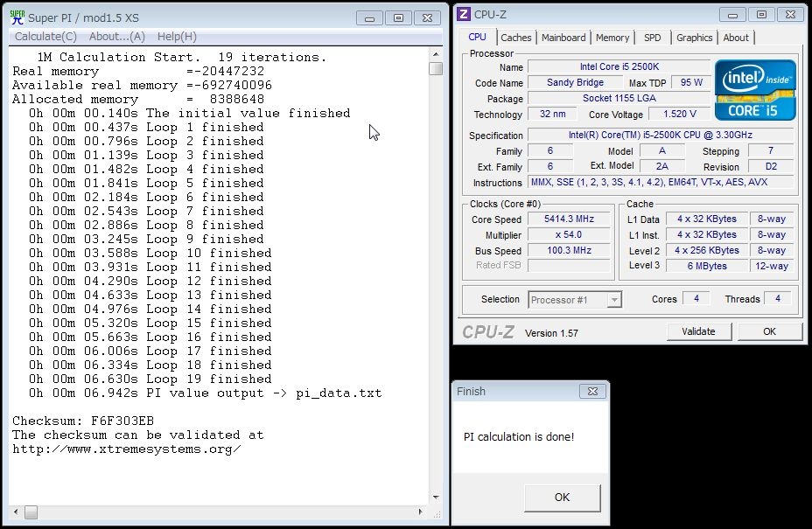Click the Intel Core i5 logo badge

[x=755, y=89]
